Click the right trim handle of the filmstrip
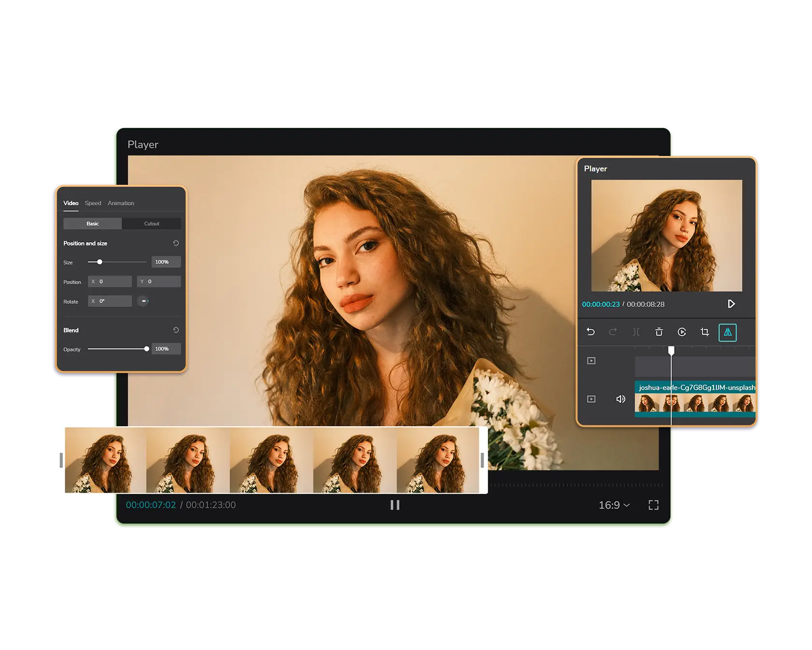Viewport: 812px width, 650px height. click(482, 460)
